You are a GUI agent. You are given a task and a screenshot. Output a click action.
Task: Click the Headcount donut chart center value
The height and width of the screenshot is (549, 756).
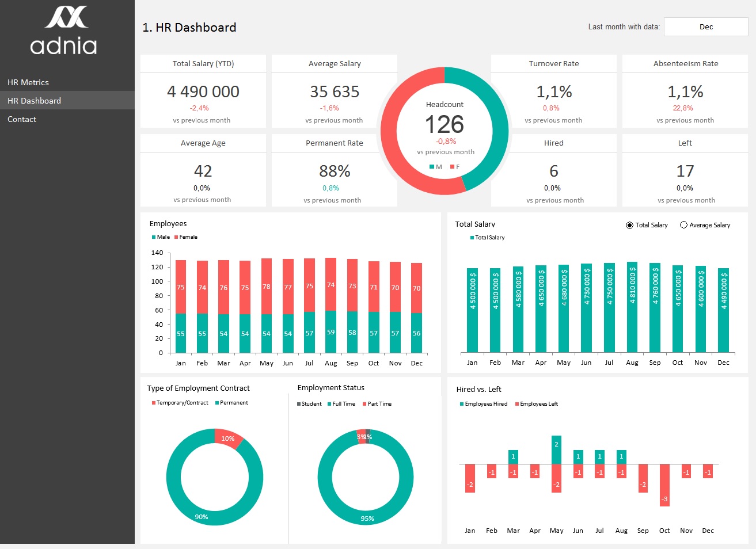click(445, 125)
